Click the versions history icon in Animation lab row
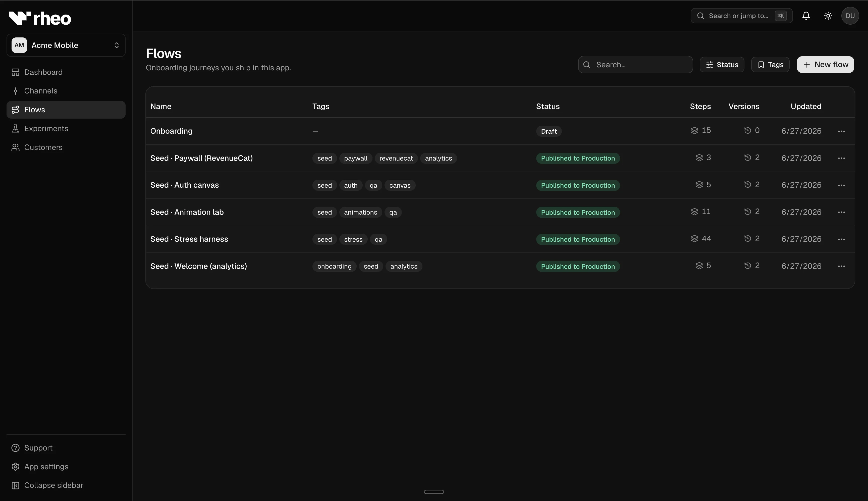 pyautogui.click(x=747, y=212)
